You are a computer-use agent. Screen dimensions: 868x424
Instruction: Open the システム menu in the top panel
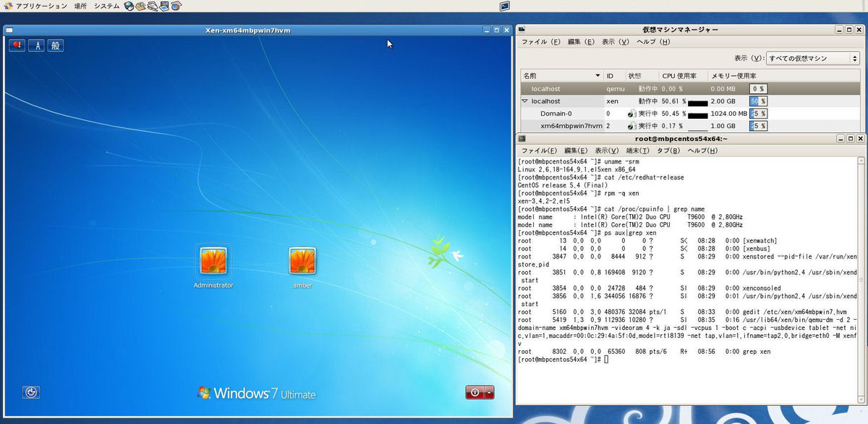(x=106, y=6)
